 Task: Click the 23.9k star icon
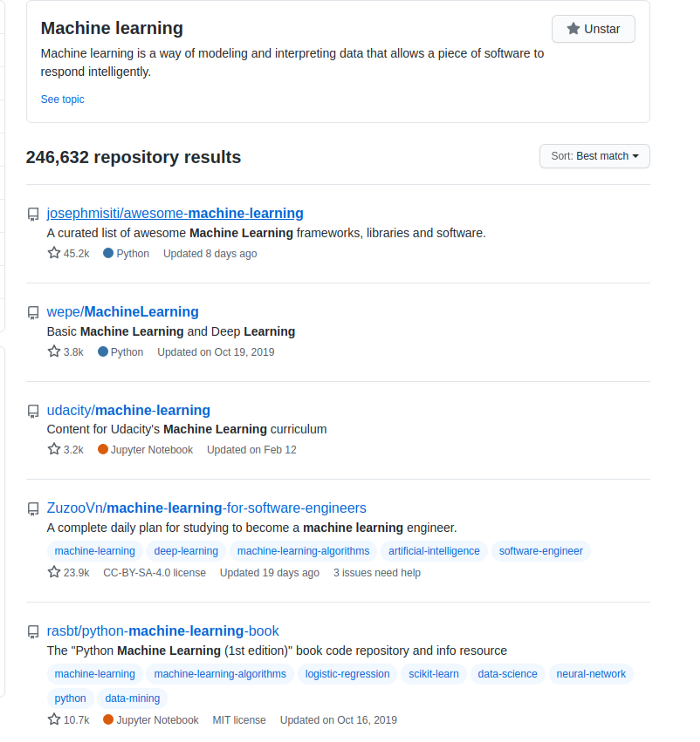(54, 572)
